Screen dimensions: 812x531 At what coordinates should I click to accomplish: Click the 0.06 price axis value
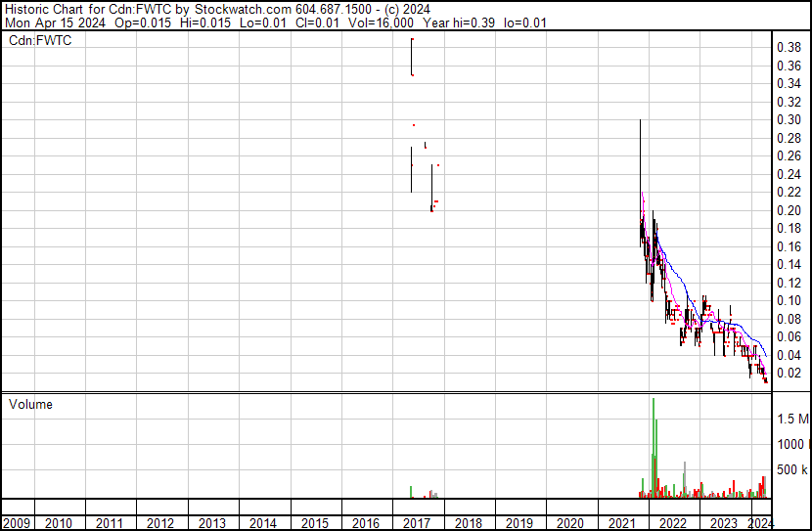click(789, 337)
